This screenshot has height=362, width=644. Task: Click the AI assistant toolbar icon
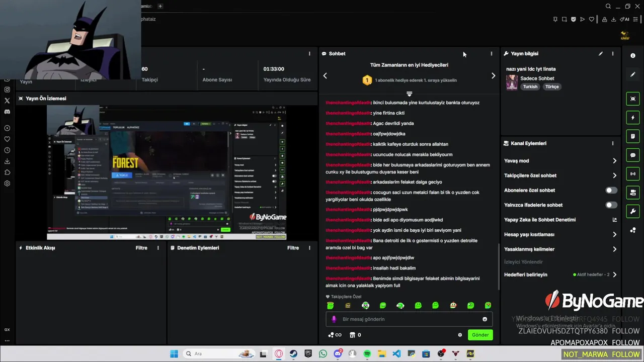[x=624, y=20]
